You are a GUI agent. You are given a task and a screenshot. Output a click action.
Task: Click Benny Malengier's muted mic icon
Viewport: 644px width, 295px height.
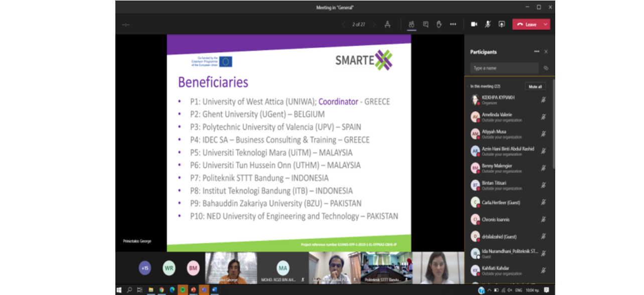point(543,168)
